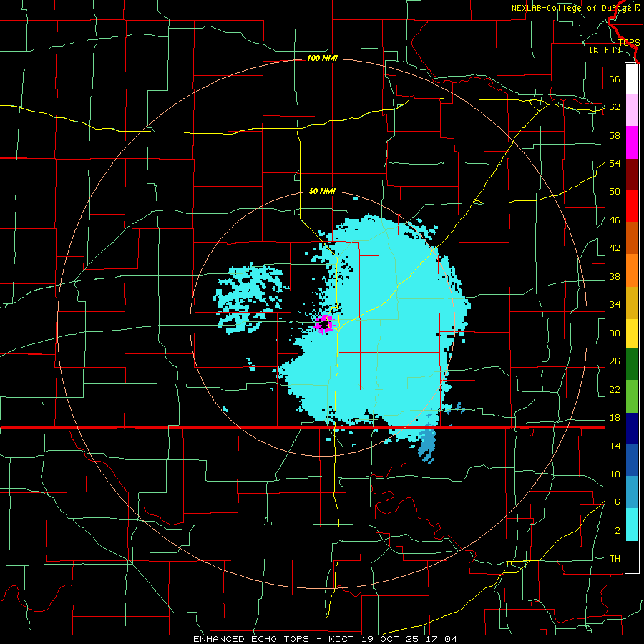
Task: Click the "58" scale label
Action: click(x=615, y=135)
